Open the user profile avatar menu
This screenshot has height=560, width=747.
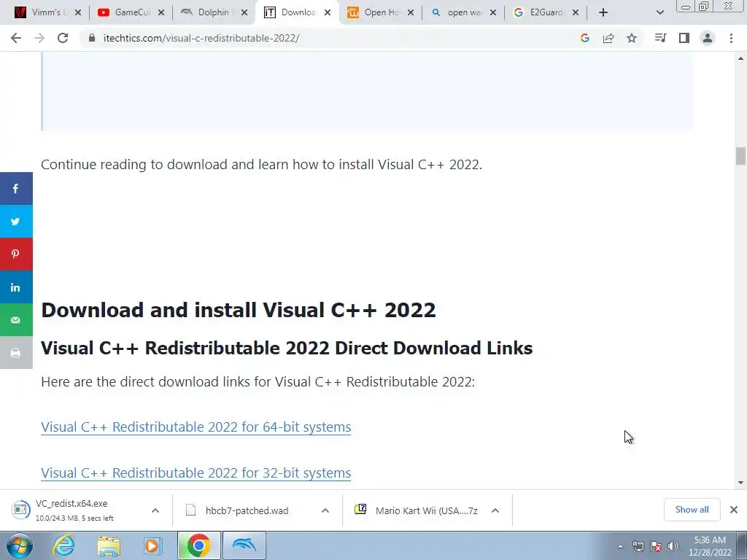pyautogui.click(x=708, y=38)
